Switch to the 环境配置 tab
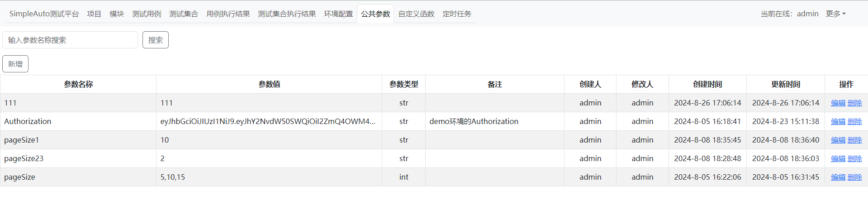 tap(338, 14)
